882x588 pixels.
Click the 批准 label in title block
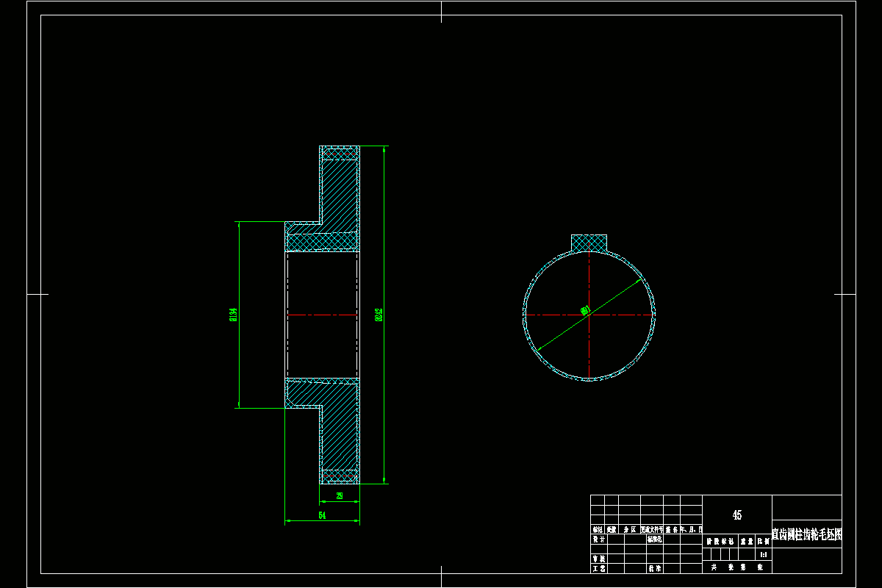653,568
